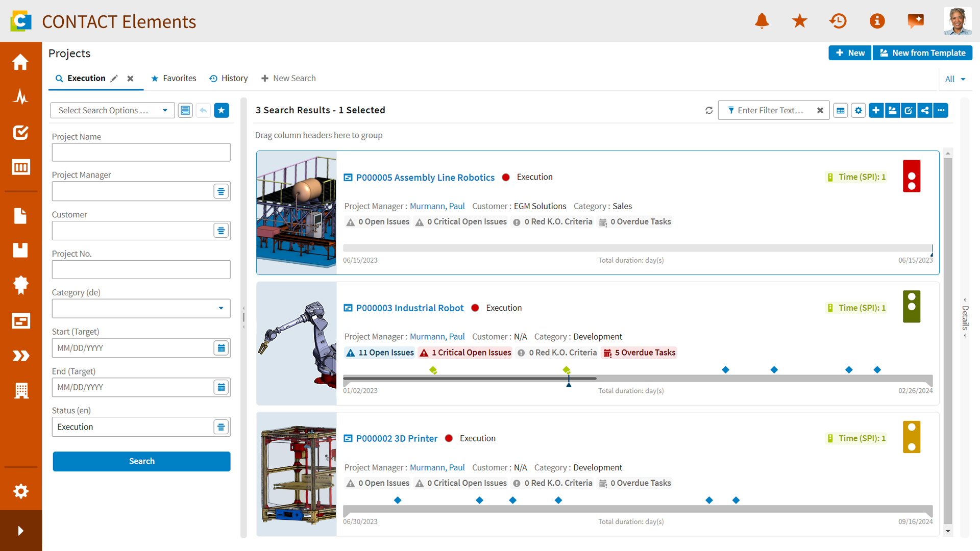Click 5 Overdue Tasks badge
The height and width of the screenshot is (551, 980).
coord(639,353)
